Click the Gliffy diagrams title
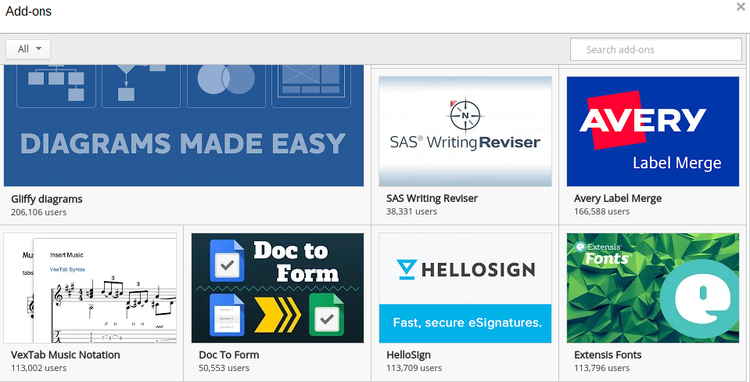 (x=47, y=199)
